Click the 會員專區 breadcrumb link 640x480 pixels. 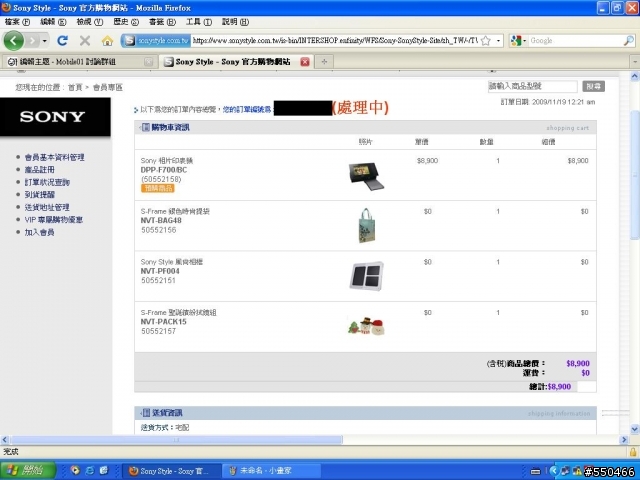coord(108,87)
